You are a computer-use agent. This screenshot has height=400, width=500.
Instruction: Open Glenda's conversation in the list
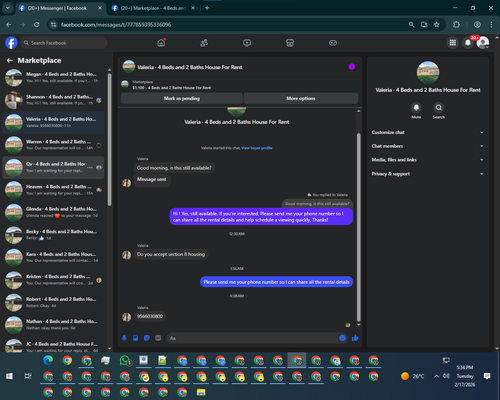(x=53, y=212)
